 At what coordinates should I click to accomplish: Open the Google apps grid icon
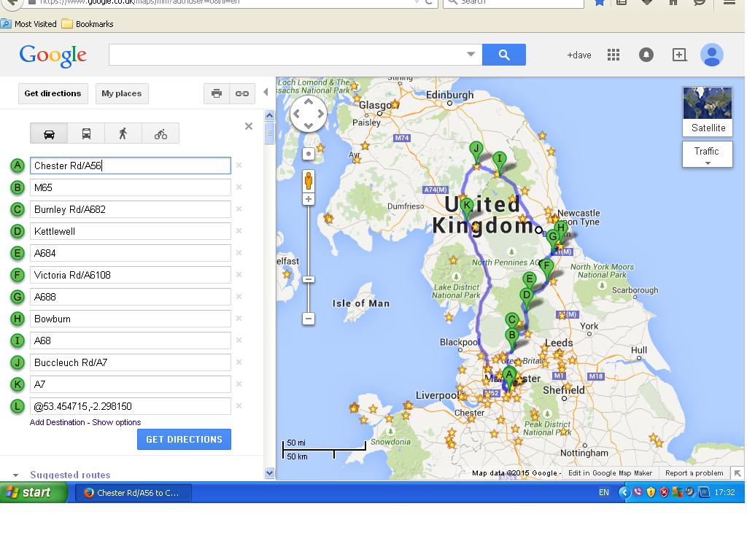pyautogui.click(x=614, y=55)
